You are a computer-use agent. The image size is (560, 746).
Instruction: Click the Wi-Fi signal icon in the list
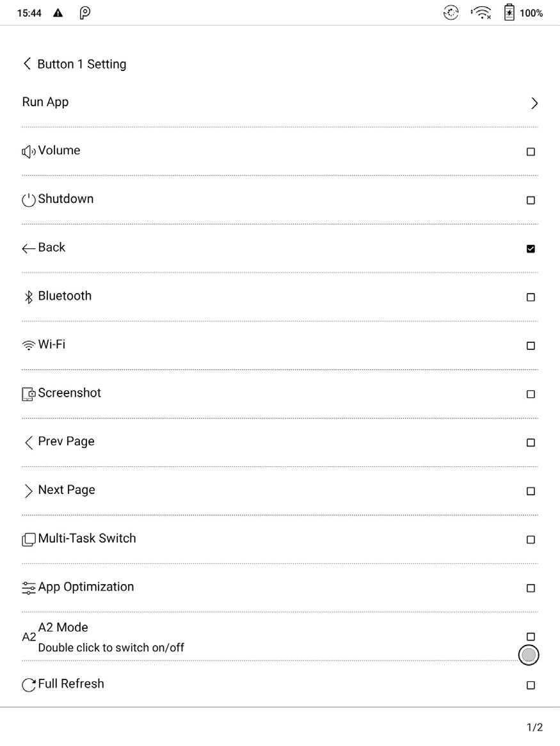tap(28, 345)
